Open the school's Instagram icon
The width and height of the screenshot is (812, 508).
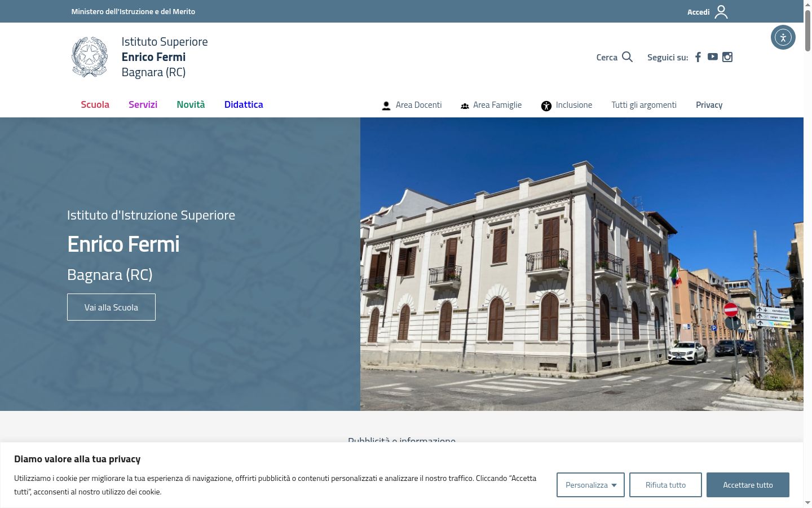click(727, 57)
